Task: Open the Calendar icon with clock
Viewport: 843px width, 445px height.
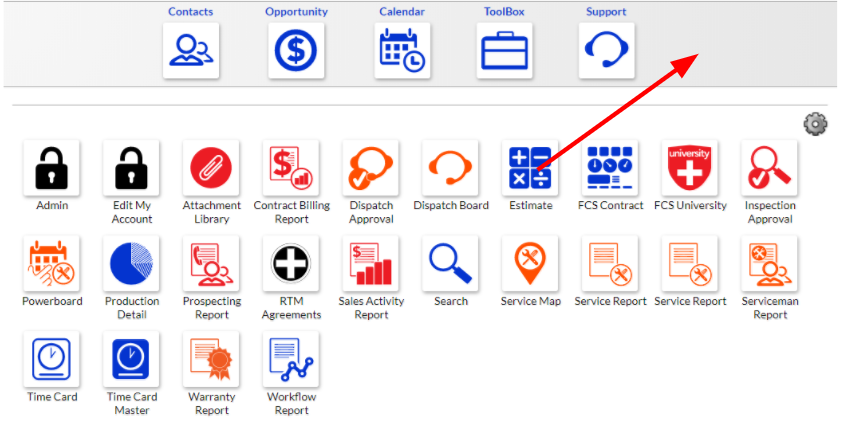Action: point(402,51)
